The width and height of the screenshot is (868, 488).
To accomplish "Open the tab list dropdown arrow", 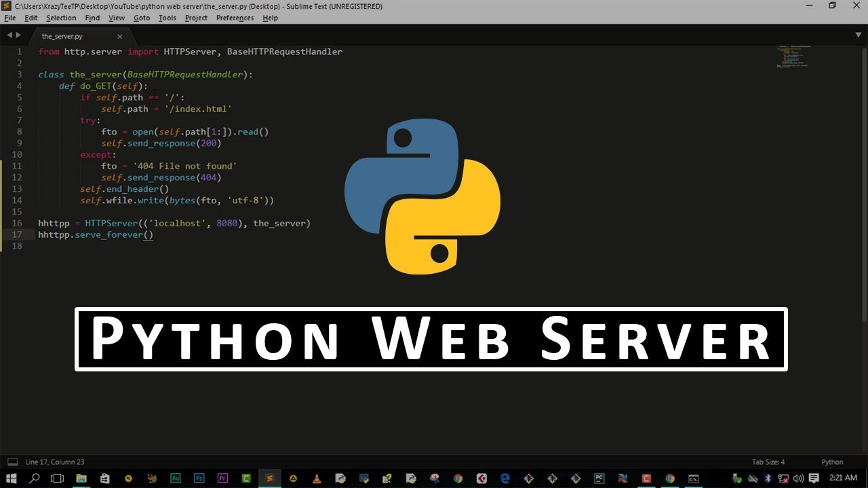I will click(x=859, y=35).
